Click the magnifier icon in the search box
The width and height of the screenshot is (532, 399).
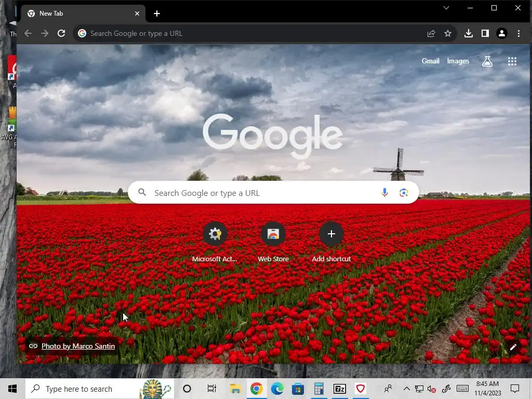[x=142, y=192]
